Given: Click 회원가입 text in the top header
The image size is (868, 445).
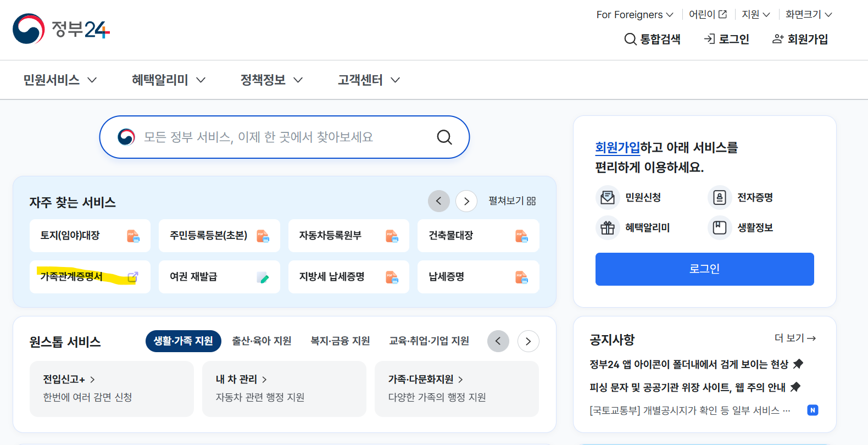Looking at the screenshot, I should pos(808,39).
